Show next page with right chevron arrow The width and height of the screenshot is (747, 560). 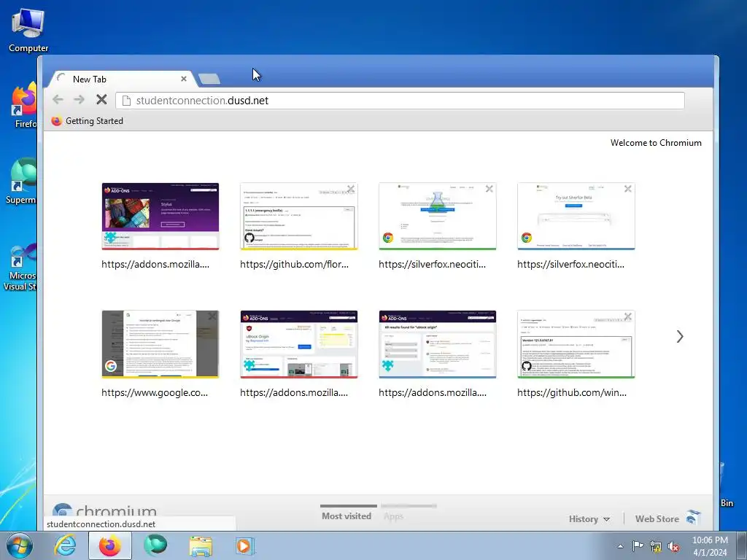point(680,337)
